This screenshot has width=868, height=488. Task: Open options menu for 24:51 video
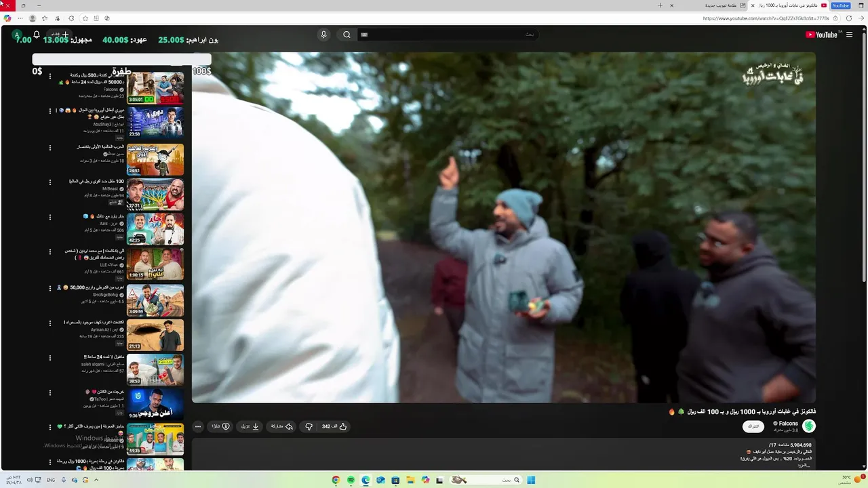pyautogui.click(x=50, y=146)
